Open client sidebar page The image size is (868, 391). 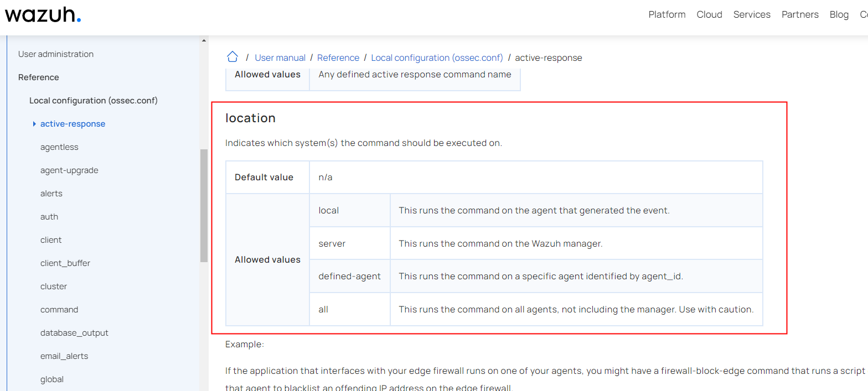pos(51,240)
